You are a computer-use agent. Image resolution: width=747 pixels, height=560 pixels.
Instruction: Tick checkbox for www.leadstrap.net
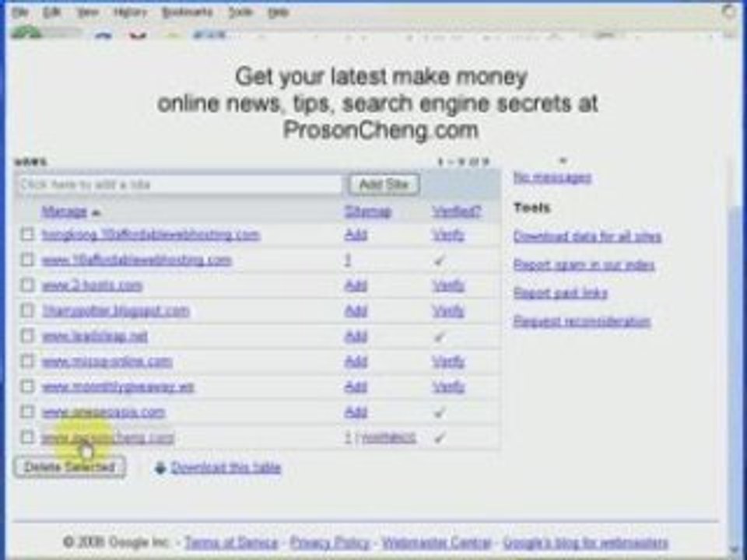click(27, 336)
